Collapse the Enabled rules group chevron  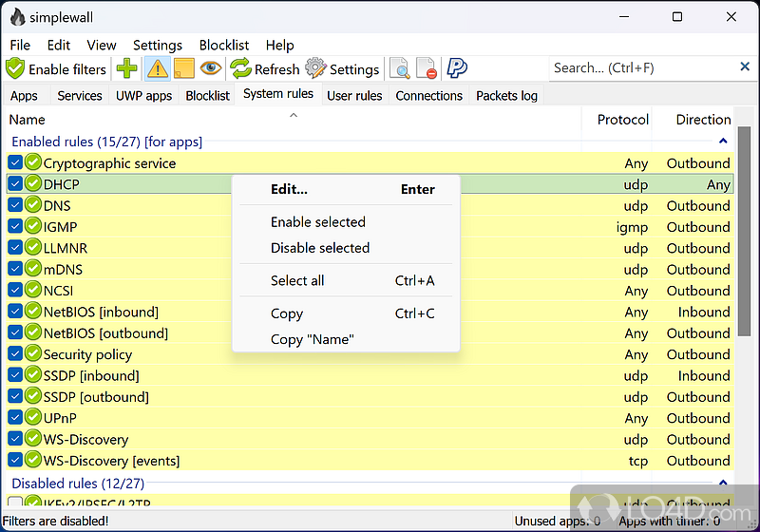tap(723, 141)
